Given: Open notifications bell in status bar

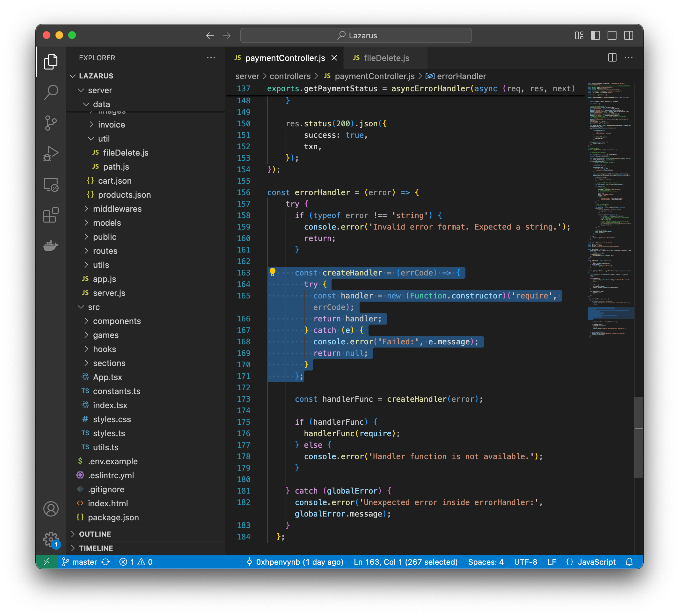Looking at the screenshot, I should (x=629, y=562).
